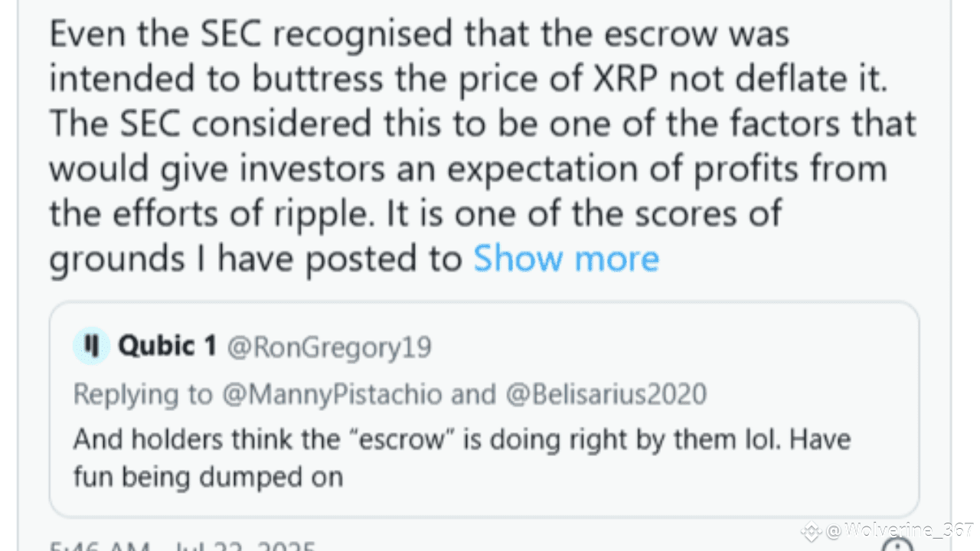980x551 pixels.
Task: Click the @MannyPistachio mention
Action: [x=332, y=394]
